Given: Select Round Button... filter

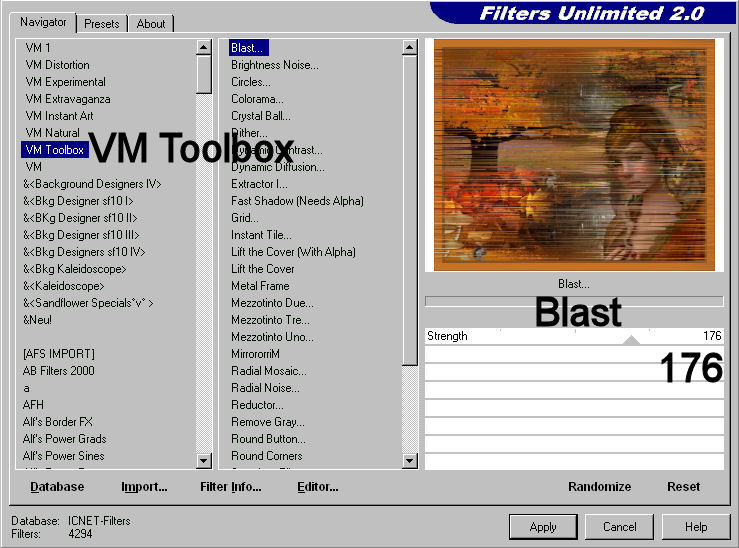Looking at the screenshot, I should click(x=268, y=438).
